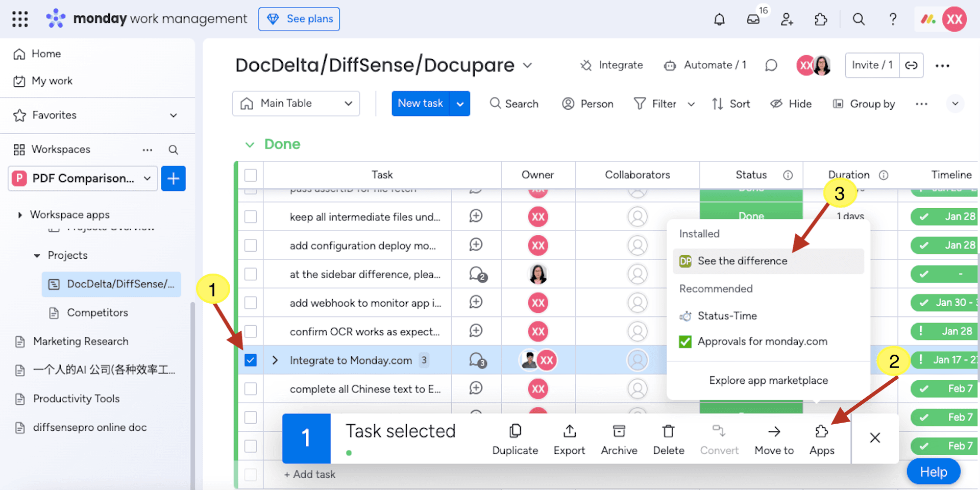Click Explore app marketplace

(768, 380)
